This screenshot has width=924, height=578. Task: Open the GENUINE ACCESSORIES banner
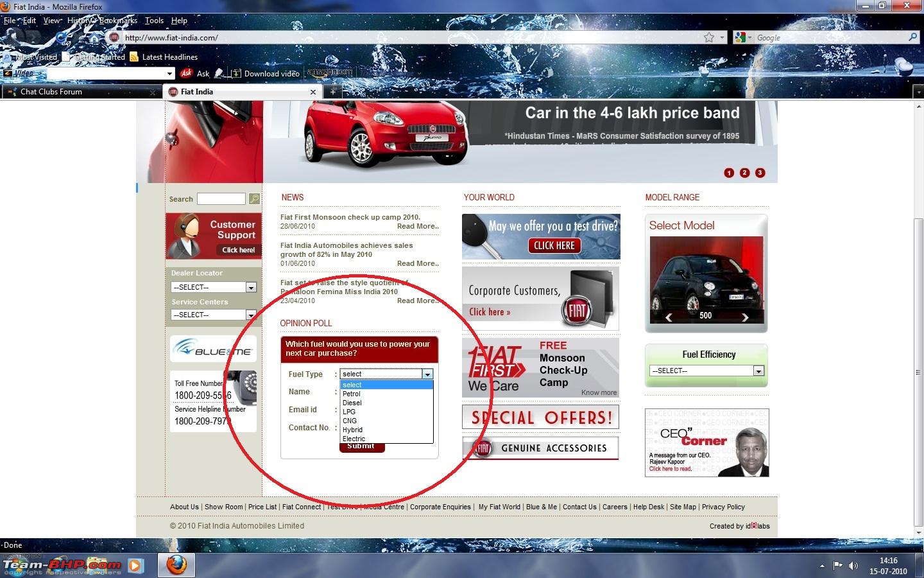[540, 448]
